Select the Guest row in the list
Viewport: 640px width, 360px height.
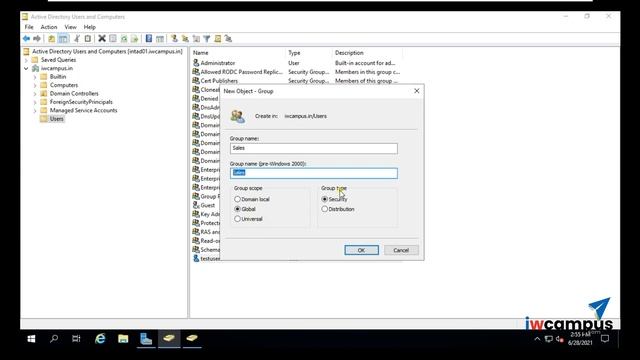[x=206, y=205]
